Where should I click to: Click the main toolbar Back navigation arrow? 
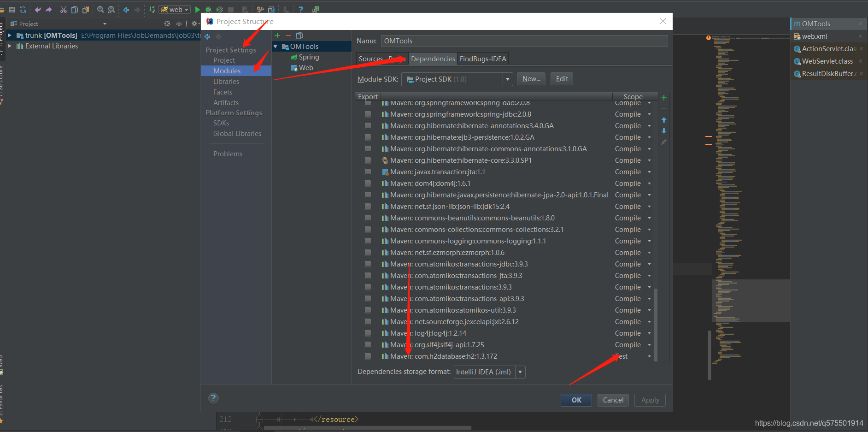pos(126,9)
